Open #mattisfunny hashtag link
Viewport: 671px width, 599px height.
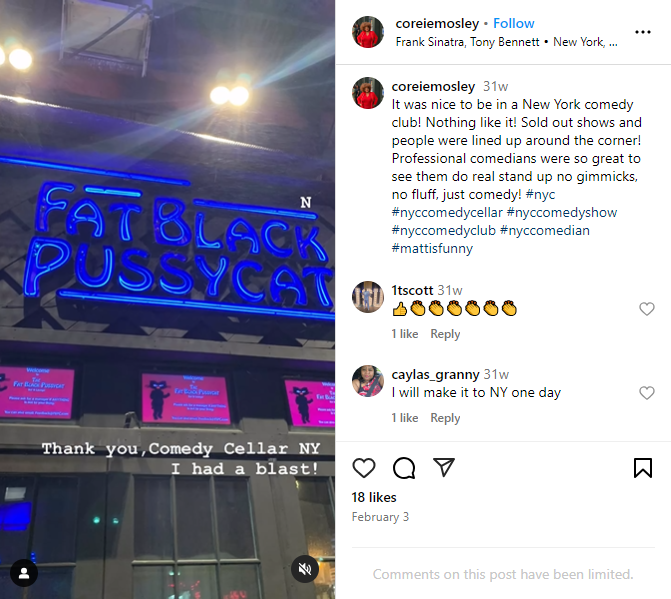tap(432, 249)
